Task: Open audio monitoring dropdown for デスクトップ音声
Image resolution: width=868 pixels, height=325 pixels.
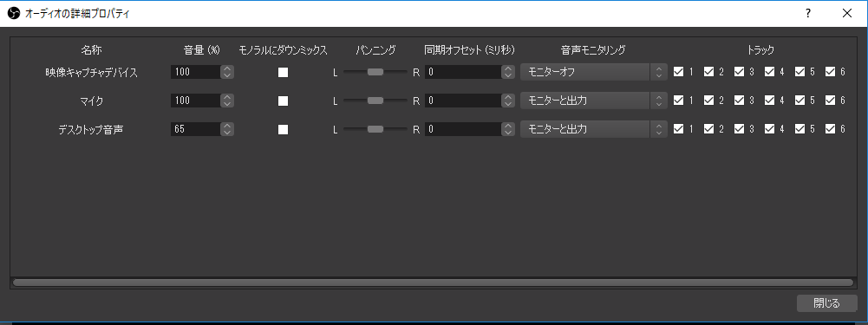Action: pyautogui.click(x=593, y=129)
